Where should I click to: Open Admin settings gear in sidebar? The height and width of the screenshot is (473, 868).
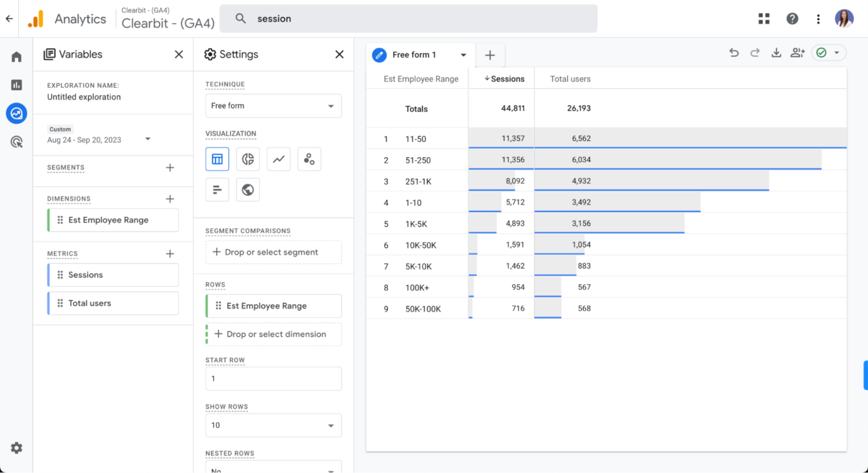[16, 448]
